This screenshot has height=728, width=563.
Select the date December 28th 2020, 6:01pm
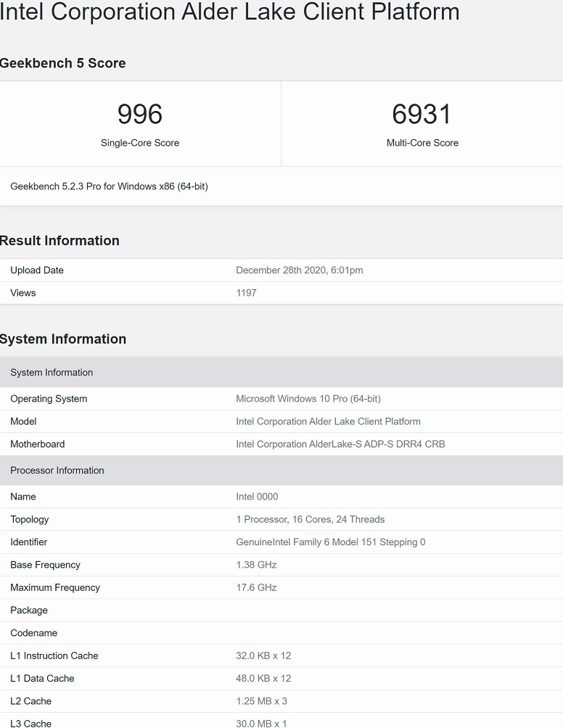300,270
